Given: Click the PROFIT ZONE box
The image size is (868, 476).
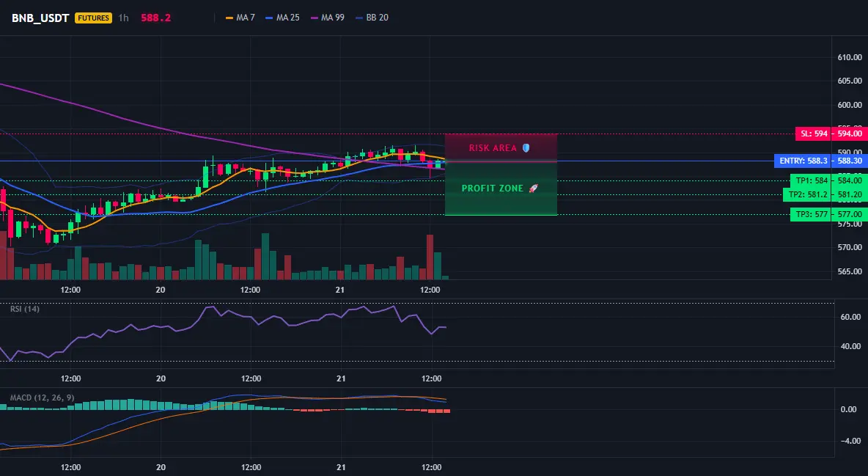Looking at the screenshot, I should 501,188.
